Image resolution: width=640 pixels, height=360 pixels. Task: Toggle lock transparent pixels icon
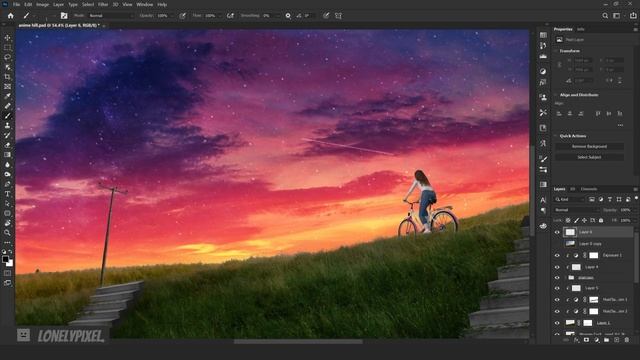click(x=568, y=220)
